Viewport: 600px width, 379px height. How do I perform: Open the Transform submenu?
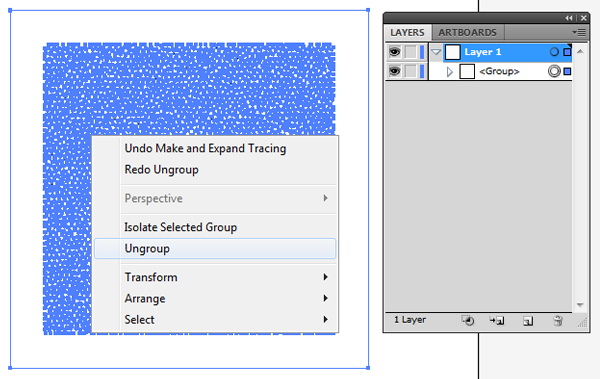[x=215, y=277]
